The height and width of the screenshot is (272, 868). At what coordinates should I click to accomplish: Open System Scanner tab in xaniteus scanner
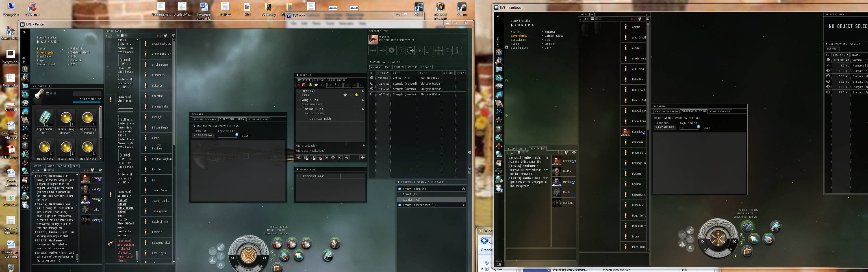666,111
